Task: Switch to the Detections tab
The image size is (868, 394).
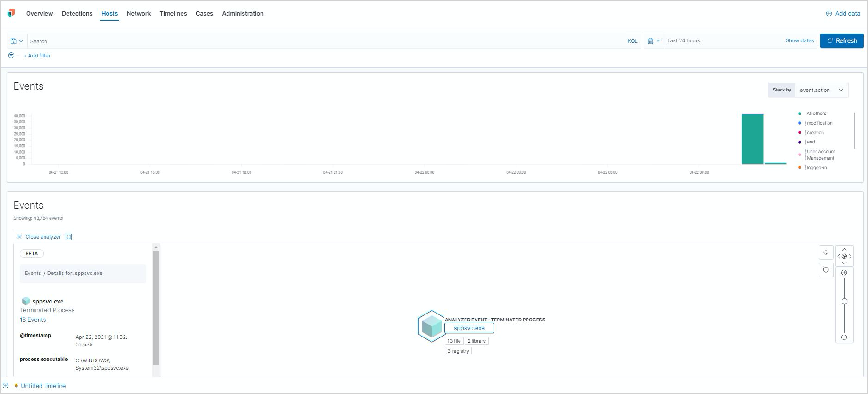Action: (x=77, y=14)
